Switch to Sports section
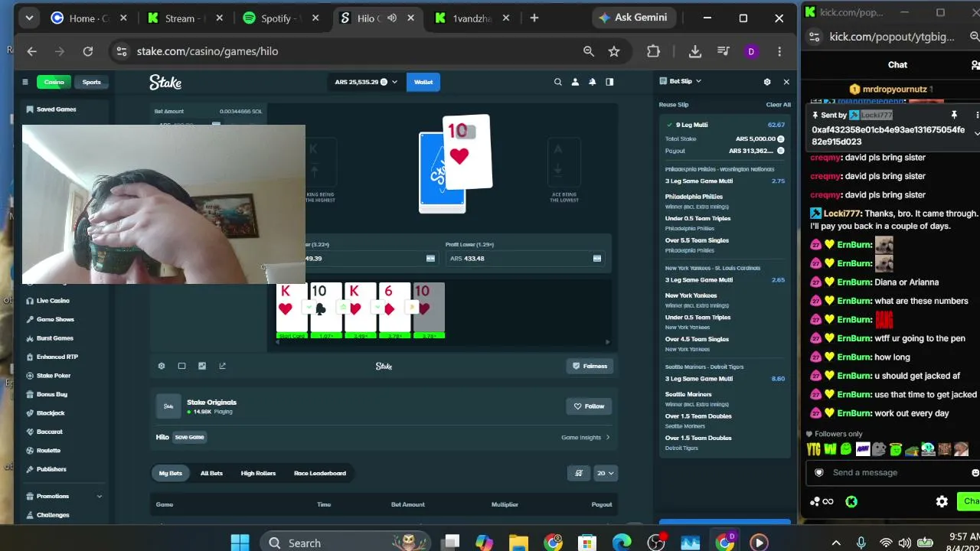 [91, 82]
